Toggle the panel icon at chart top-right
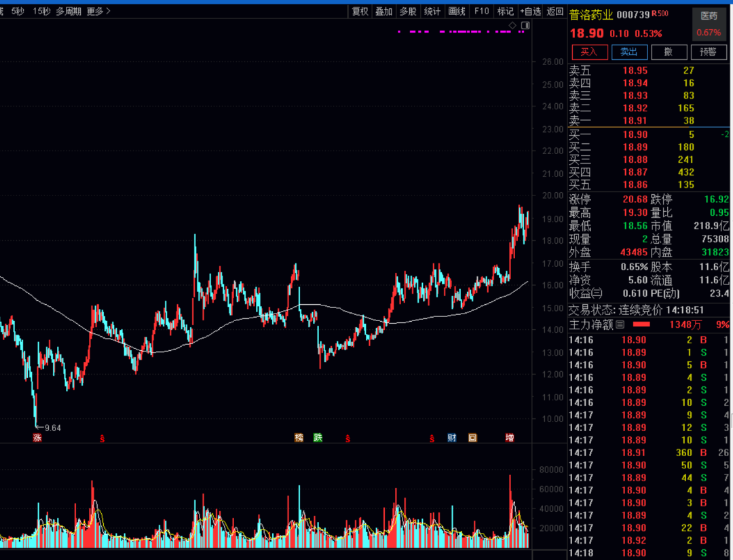 point(525,26)
